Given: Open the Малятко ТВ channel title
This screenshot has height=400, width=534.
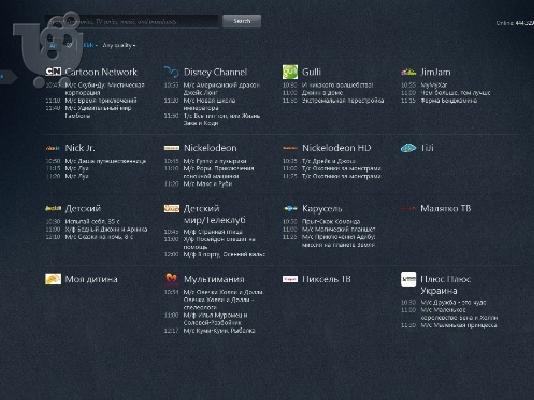Looking at the screenshot, I should [445, 208].
